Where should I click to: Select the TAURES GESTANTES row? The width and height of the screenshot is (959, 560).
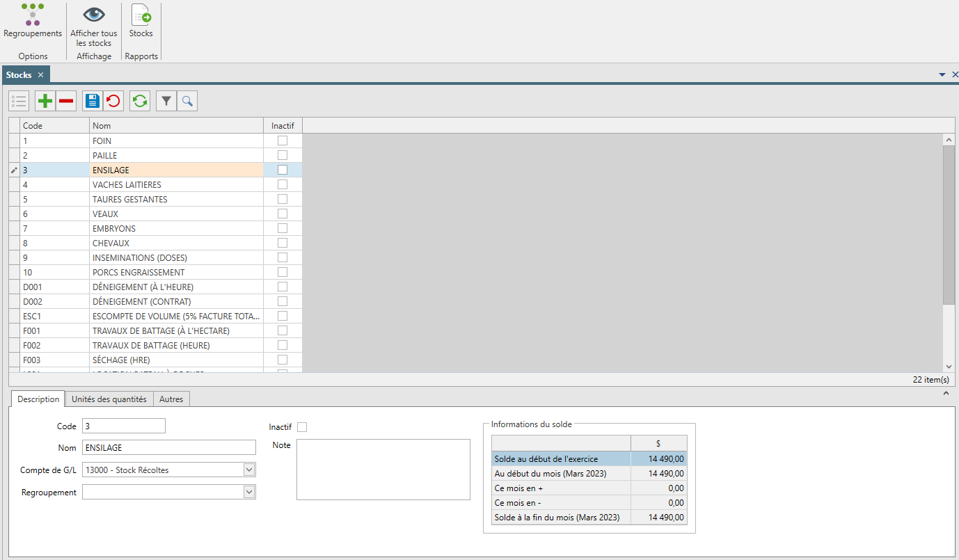155,199
